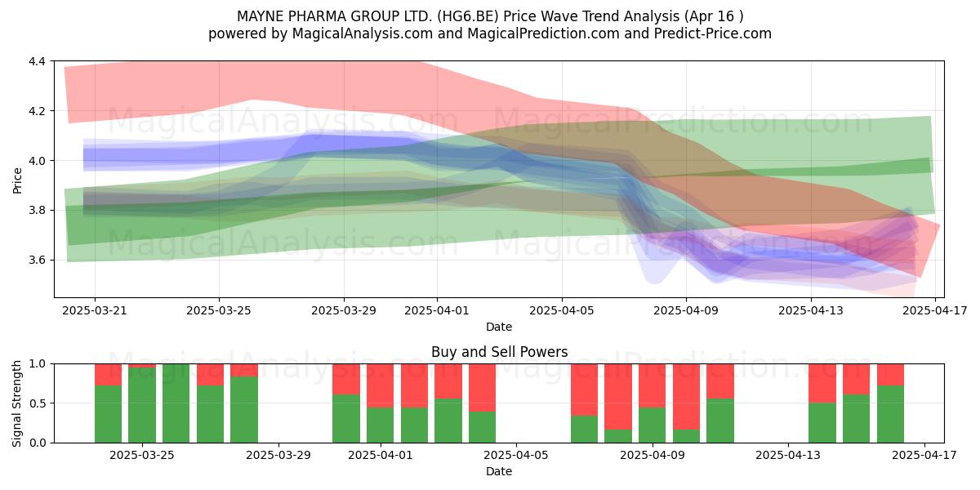The width and height of the screenshot is (980, 490).
Task: Click the 'Date' label under the price chart
Action: [x=499, y=327]
